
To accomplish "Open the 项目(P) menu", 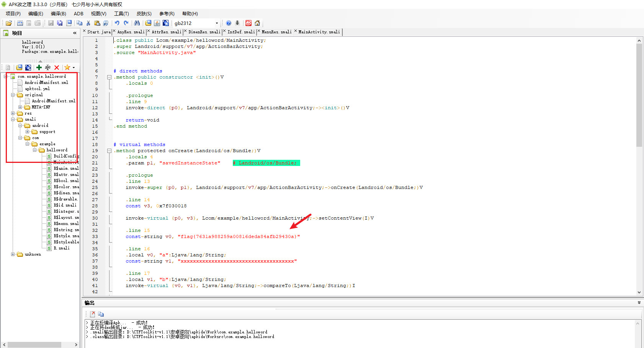I will [13, 13].
